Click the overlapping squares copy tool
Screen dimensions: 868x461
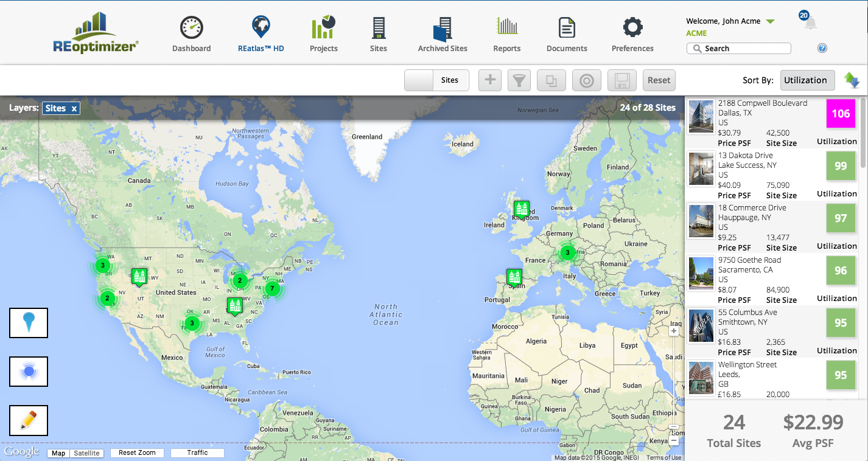(551, 80)
